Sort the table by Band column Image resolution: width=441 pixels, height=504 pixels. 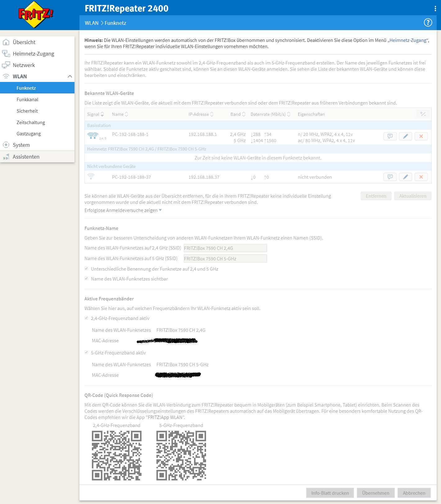[238, 114]
